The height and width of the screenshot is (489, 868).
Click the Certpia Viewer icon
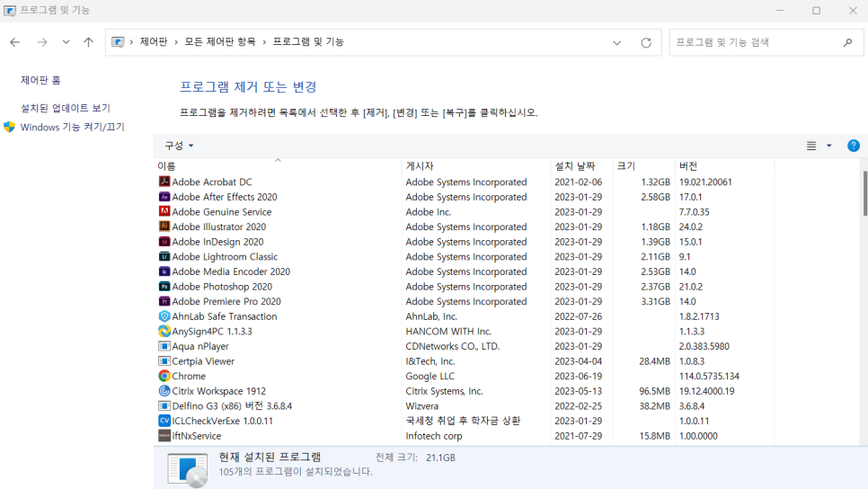tap(164, 361)
